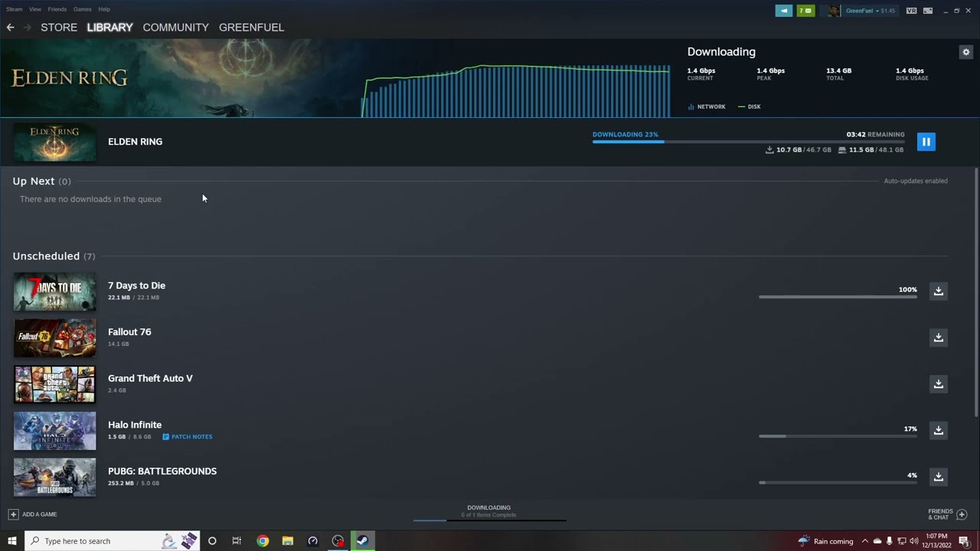980x551 pixels.
Task: Open the Friends menu
Action: [x=57, y=9]
